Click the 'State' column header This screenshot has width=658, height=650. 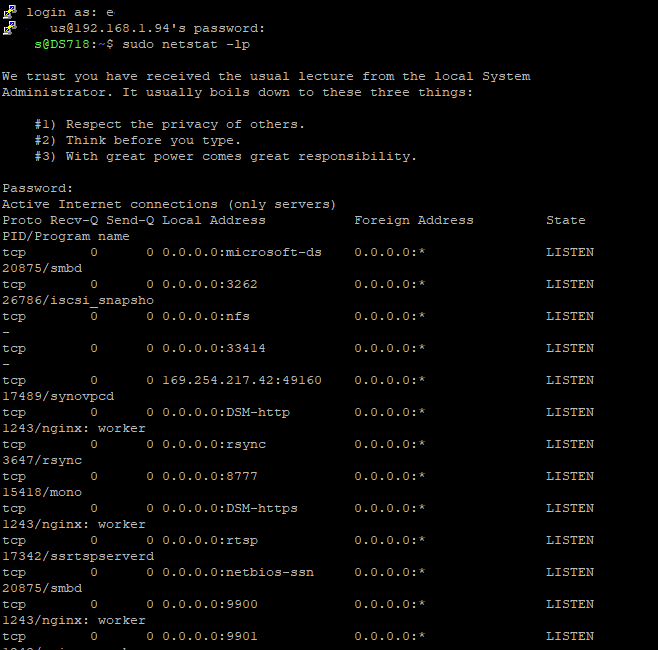[566, 220]
